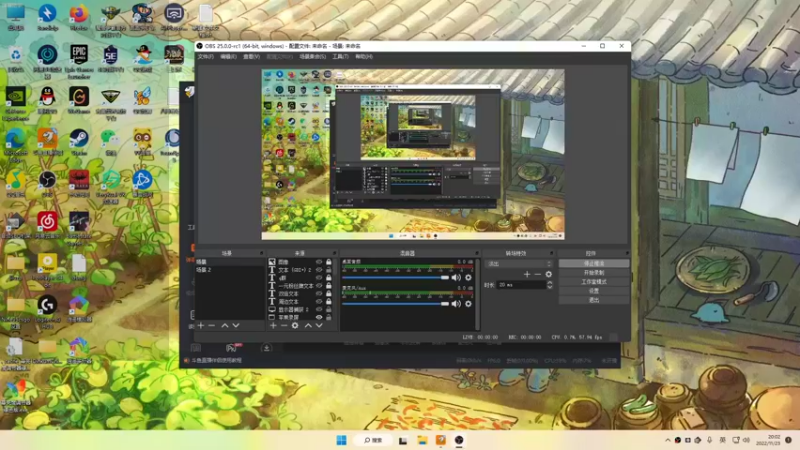
Task: Click OBS icon on the taskbar
Action: (x=459, y=440)
